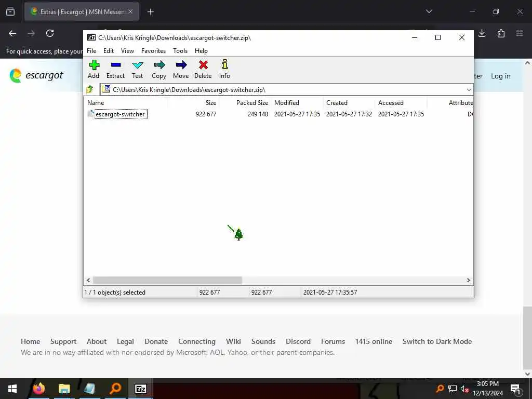The height and width of the screenshot is (399, 532).
Task: Open the list all tabs dropdown in Firefox
Action: (429, 11)
